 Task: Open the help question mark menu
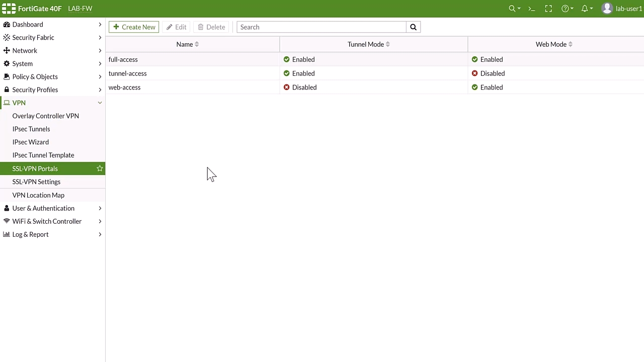566,9
